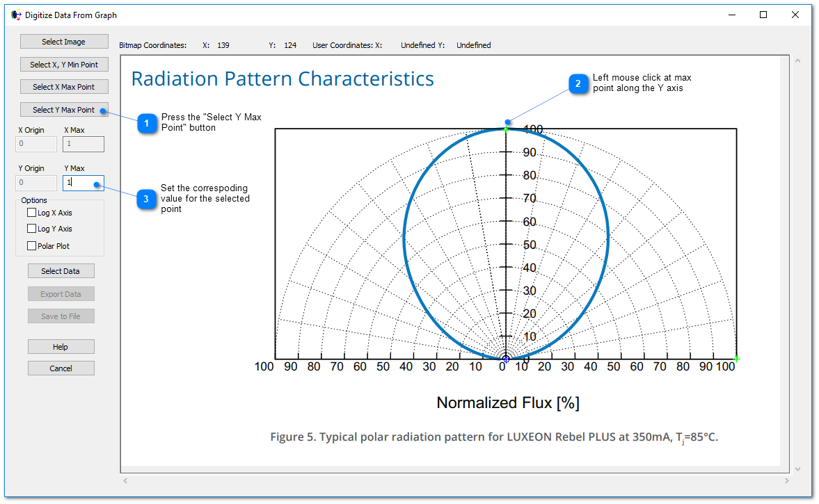Click the vertical scrollbar down arrow

(x=797, y=469)
